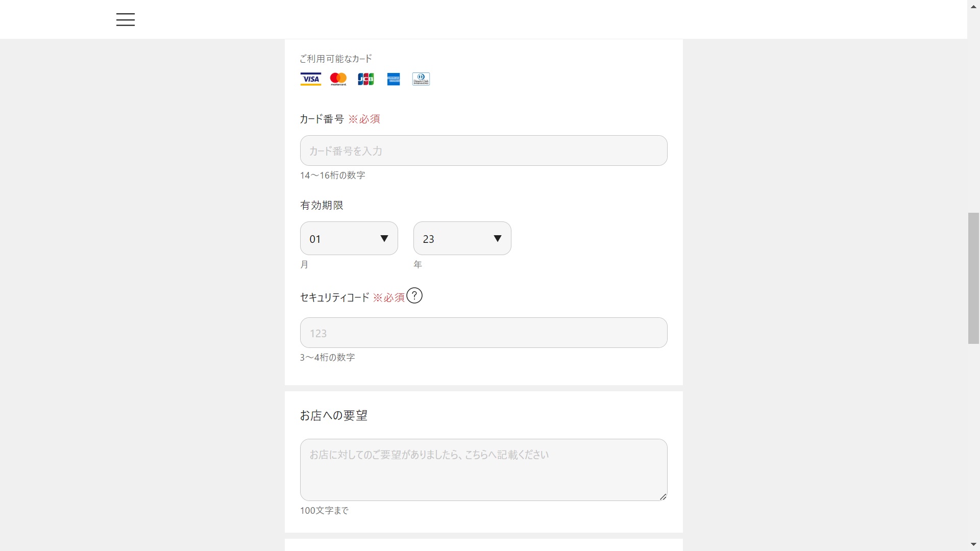Screen dimensions: 980x551
Task: Click the お店への要望 heading
Action: click(x=334, y=415)
